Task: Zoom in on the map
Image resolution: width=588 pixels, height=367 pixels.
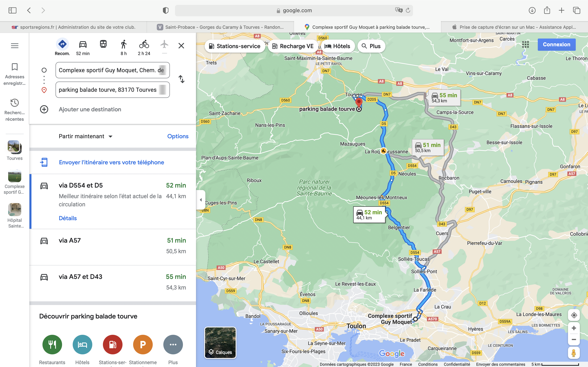Action: tap(574, 328)
